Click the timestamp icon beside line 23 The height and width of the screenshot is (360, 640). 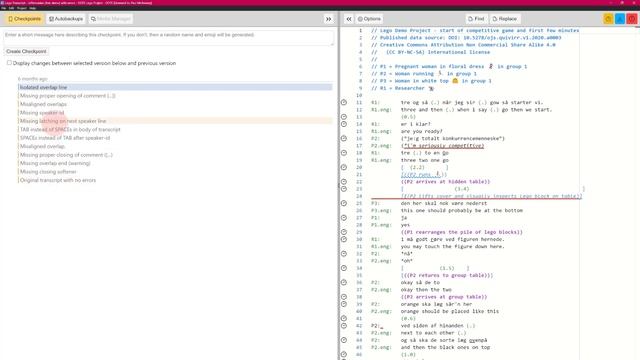pyautogui.click(x=344, y=189)
